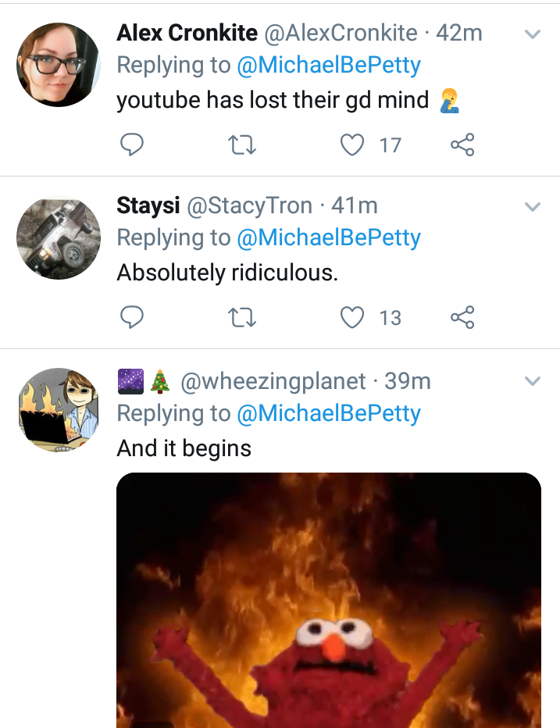This screenshot has height=728, width=560.
Task: Expand the chevron menu on Staysi's tweet
Action: pyautogui.click(x=532, y=207)
